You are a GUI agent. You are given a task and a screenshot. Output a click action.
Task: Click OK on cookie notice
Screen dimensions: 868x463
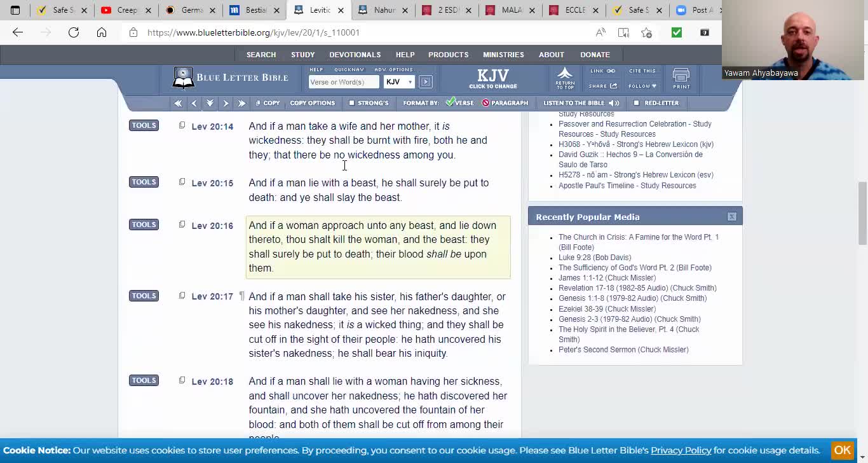coord(843,450)
